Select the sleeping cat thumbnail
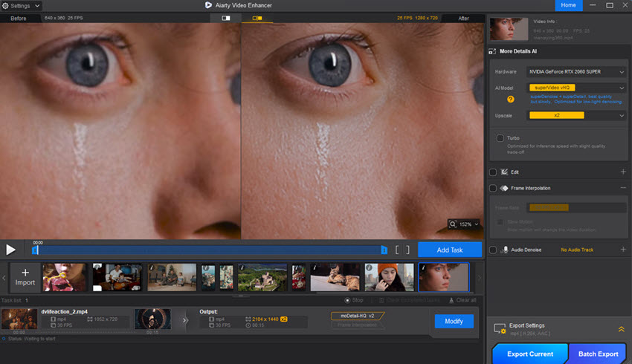The image size is (632, 364). pyautogui.click(x=335, y=277)
